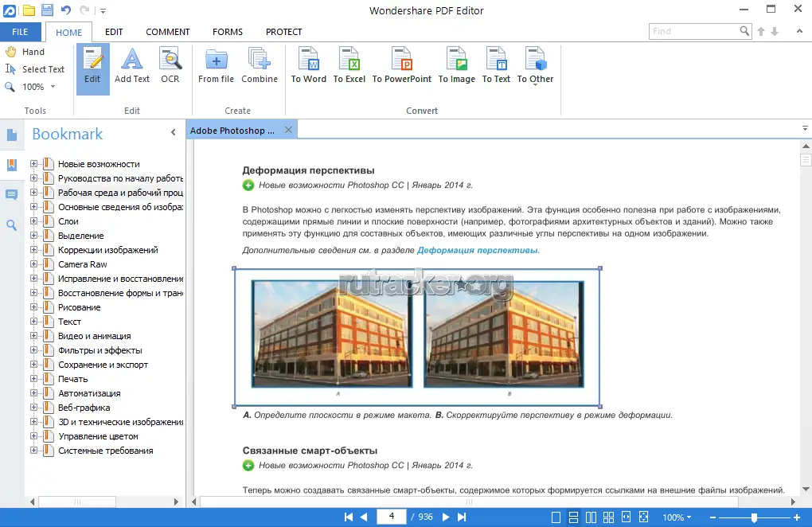Create a PDF using From file
Viewport: 812px width, 527px height.
(216, 66)
